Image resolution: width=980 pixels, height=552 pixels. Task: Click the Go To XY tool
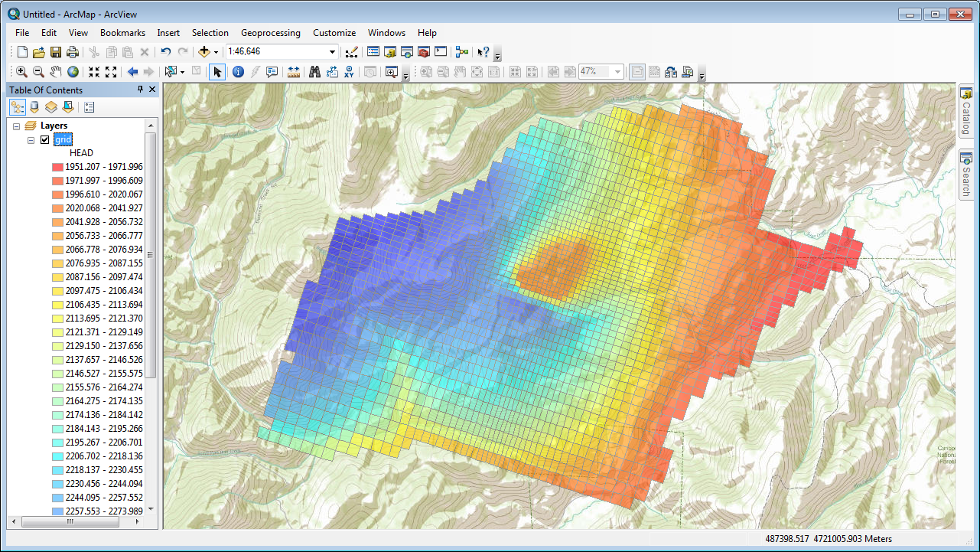click(x=349, y=72)
